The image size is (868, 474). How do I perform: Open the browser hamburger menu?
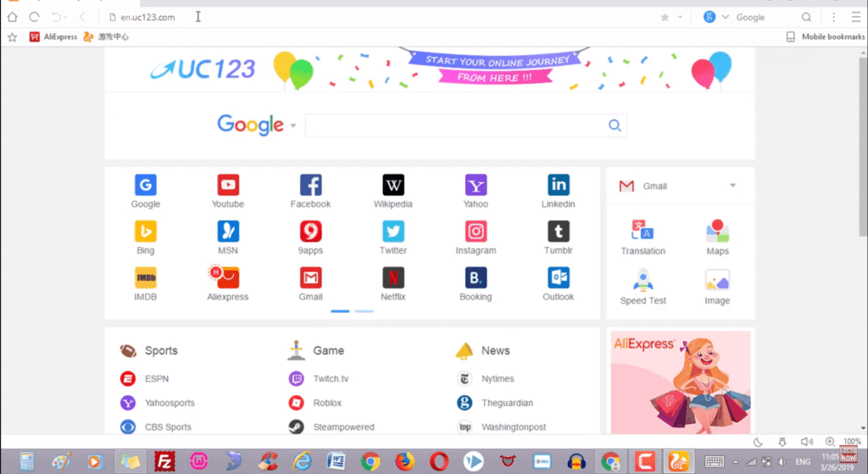coord(856,17)
